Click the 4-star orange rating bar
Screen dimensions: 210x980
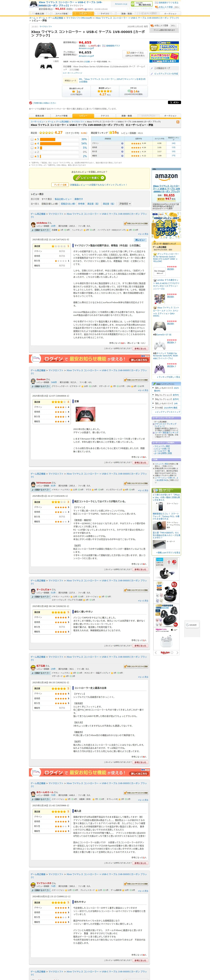point(51,144)
